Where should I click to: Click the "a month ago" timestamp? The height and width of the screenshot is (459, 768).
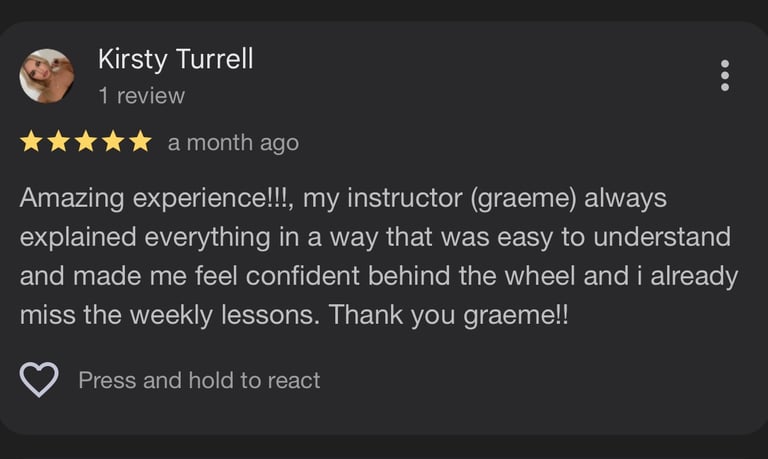233,143
